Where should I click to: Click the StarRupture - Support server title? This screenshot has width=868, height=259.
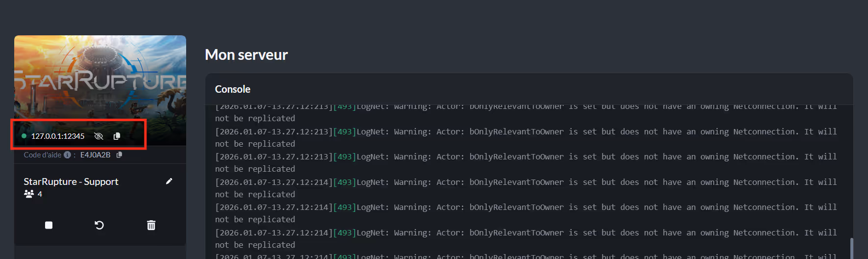click(71, 181)
